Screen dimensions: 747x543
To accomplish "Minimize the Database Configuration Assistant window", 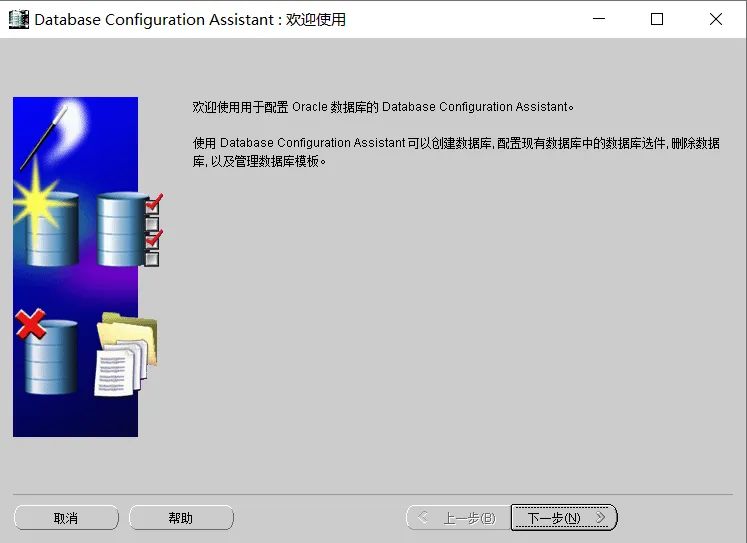I will [599, 19].
